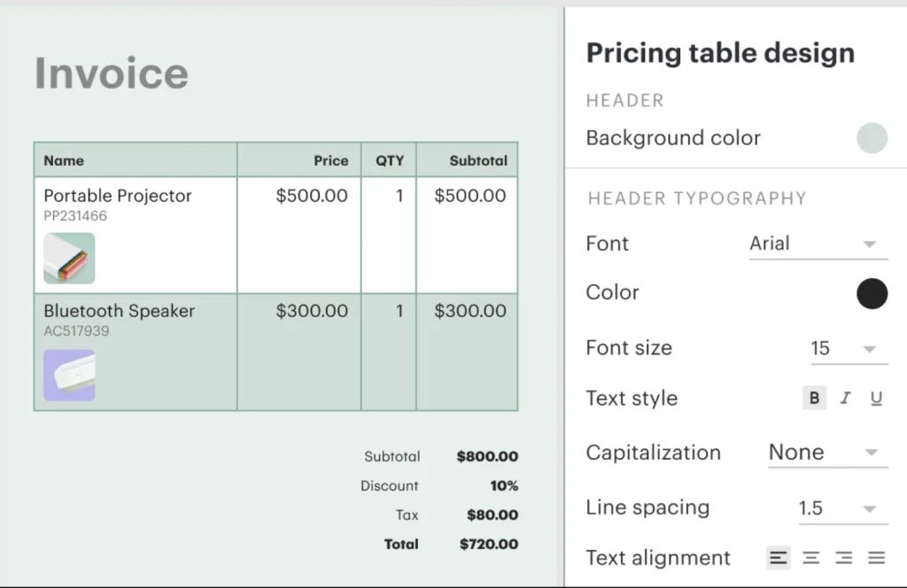
Task: Select the Name column header
Action: tap(64, 160)
